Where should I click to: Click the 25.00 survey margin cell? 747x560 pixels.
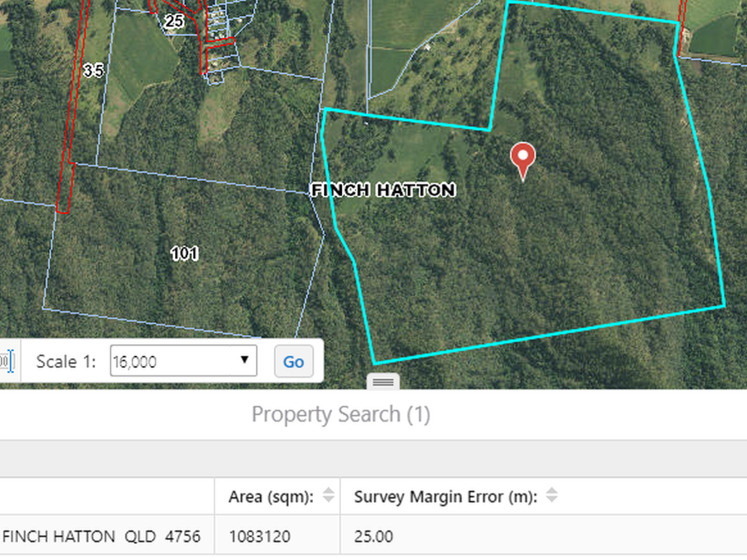point(374,536)
